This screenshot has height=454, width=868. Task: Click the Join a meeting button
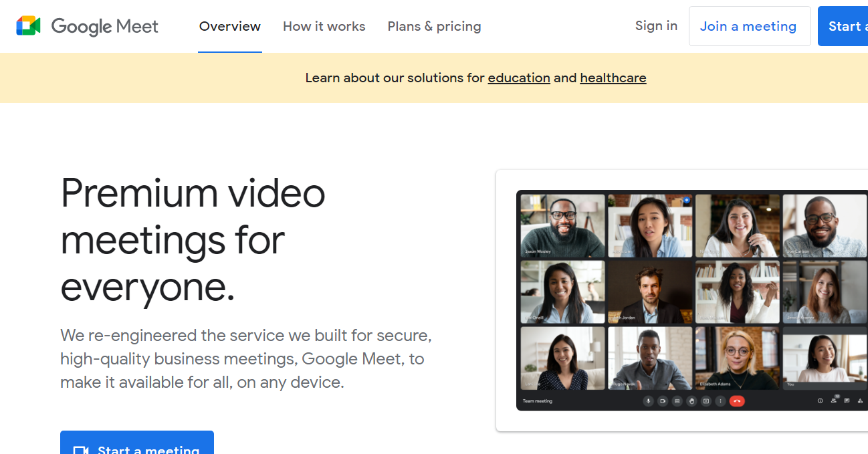pyautogui.click(x=750, y=26)
